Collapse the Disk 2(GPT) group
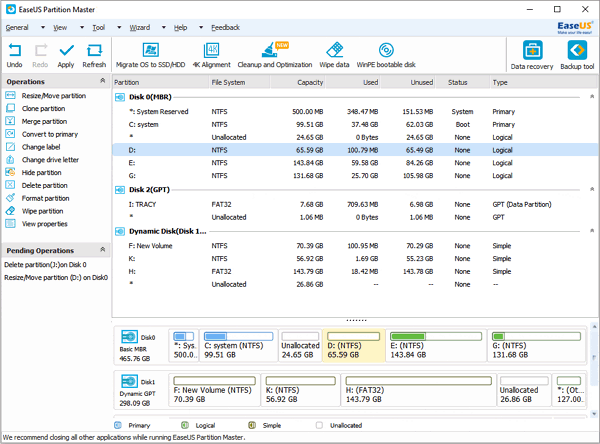 (592, 189)
